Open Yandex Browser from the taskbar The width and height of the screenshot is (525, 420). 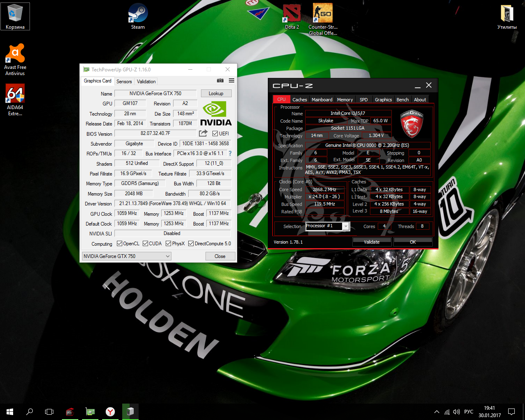tap(110, 412)
